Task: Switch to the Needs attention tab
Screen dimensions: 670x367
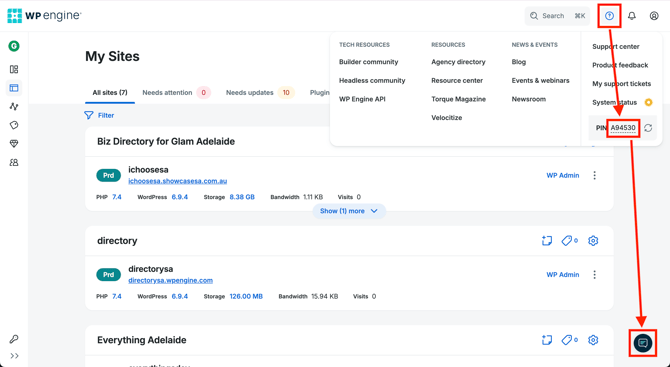Action: pos(176,92)
